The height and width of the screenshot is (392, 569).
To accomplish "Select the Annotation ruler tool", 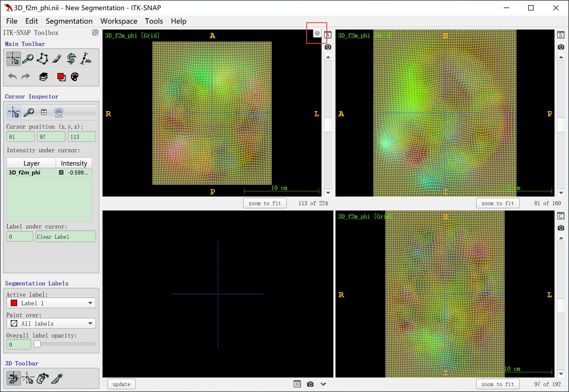I will 86,59.
